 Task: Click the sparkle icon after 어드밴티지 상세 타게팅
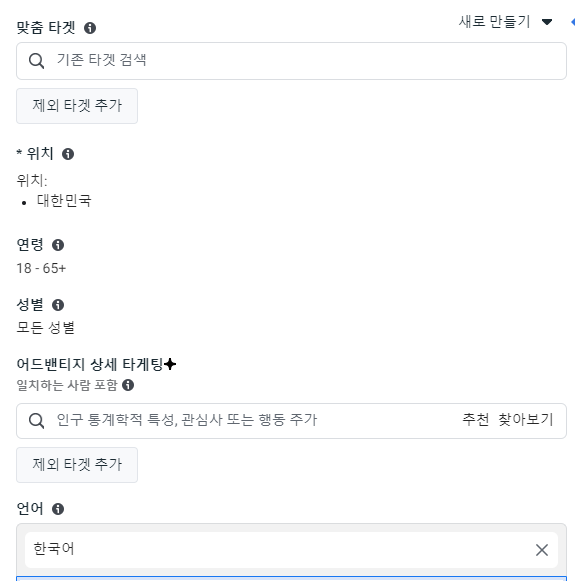pos(170,364)
